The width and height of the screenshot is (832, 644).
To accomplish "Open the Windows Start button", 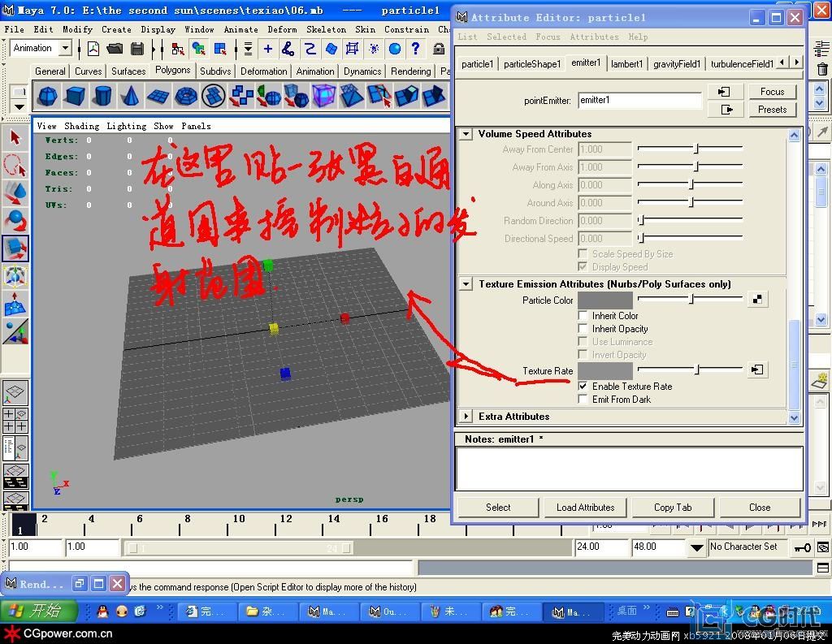I will [40, 612].
